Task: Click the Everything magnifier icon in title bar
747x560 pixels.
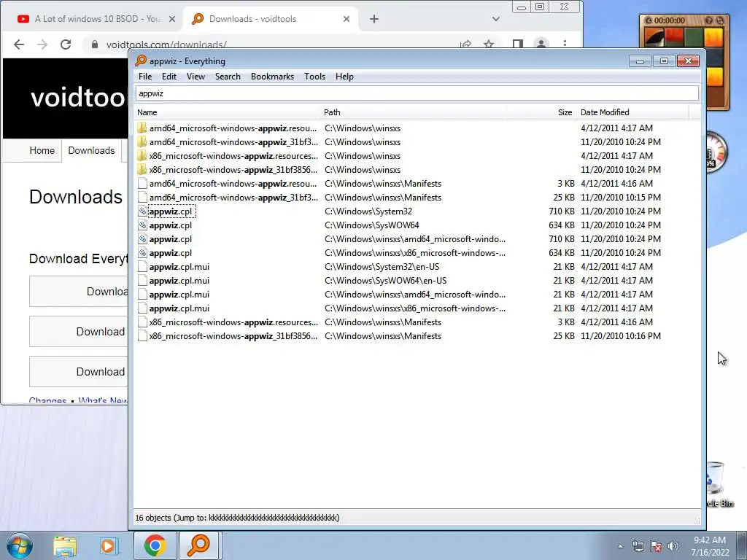Action: click(141, 61)
